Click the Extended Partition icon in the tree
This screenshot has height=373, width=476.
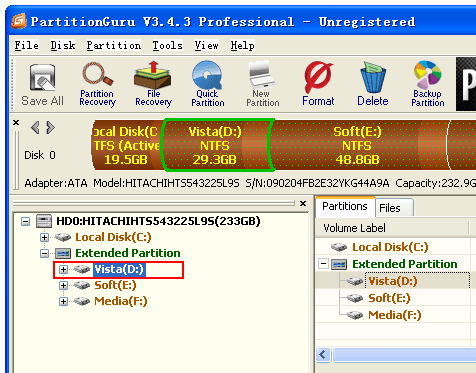63,253
